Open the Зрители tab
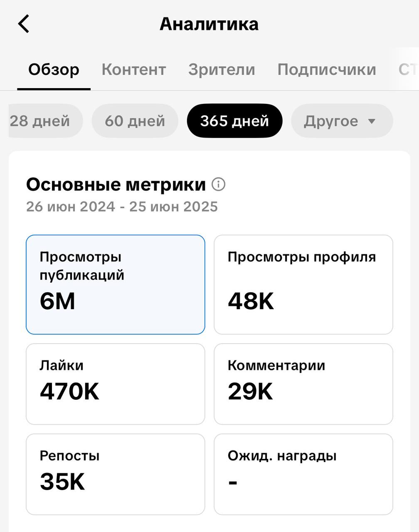419x532 pixels. (x=222, y=69)
